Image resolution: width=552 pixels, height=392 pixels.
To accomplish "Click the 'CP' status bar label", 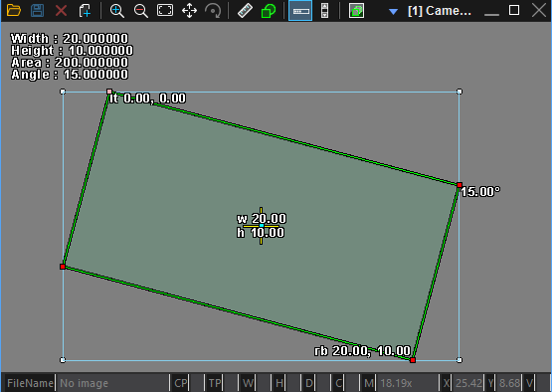I will (181, 383).
